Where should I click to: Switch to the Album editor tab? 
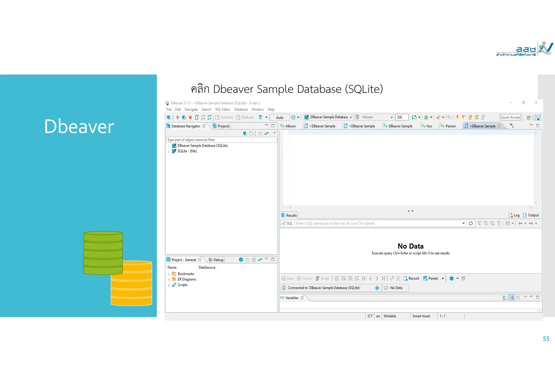coord(288,126)
